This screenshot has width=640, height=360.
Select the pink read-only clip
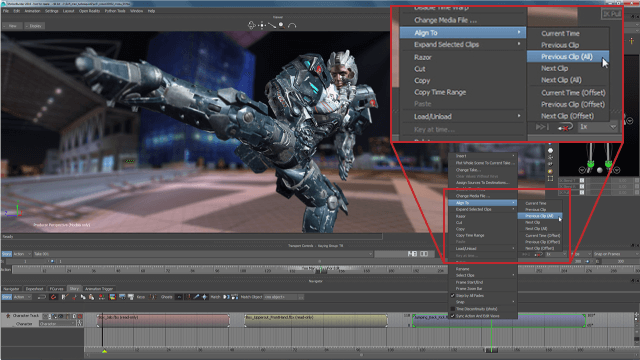click(x=163, y=320)
